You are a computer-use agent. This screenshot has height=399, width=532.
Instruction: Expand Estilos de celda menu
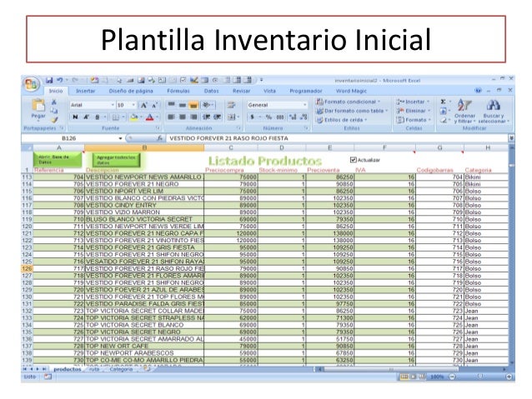pyautogui.click(x=342, y=120)
